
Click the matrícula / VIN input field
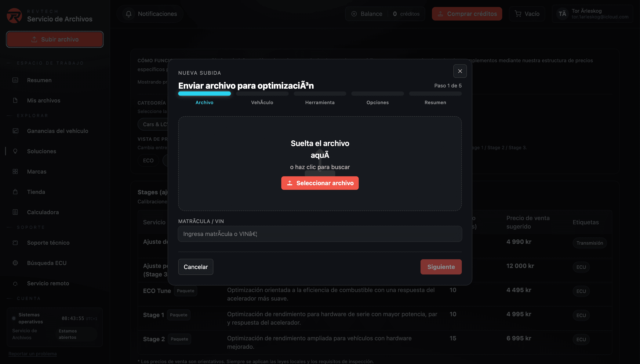click(x=320, y=234)
